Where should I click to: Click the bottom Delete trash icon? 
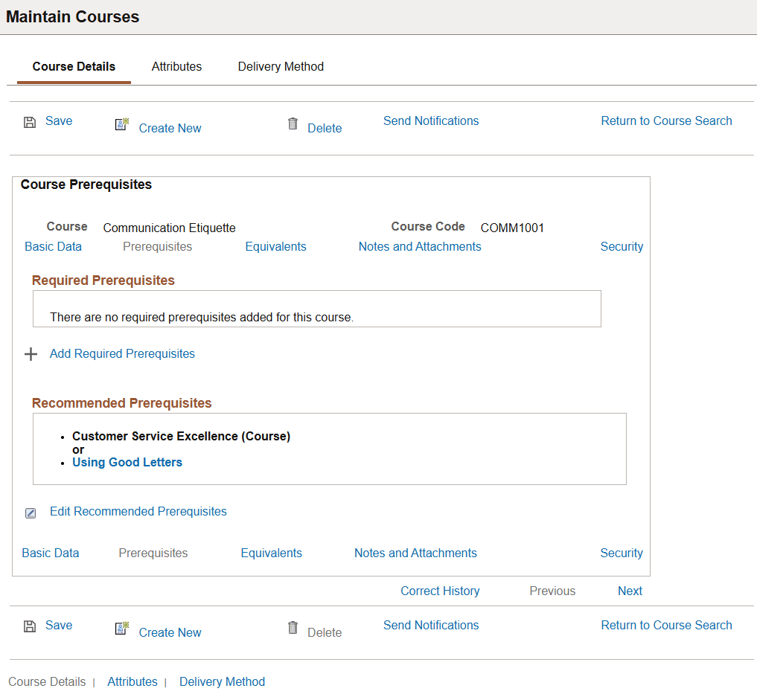[x=293, y=629]
